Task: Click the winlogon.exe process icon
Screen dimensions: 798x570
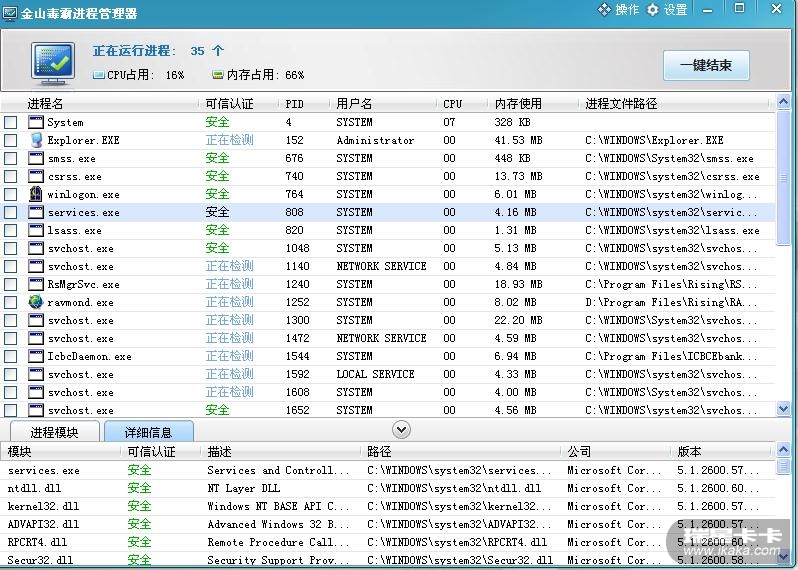Action: click(36, 194)
